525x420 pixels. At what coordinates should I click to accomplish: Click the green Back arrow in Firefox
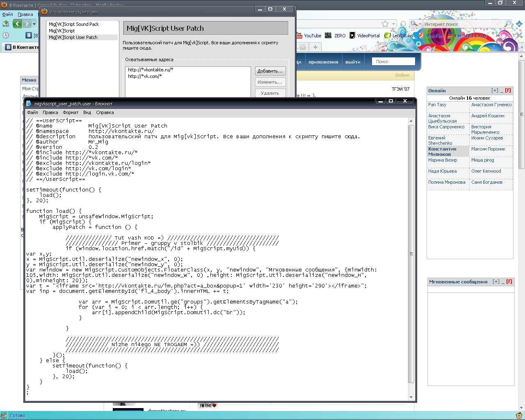point(17,24)
